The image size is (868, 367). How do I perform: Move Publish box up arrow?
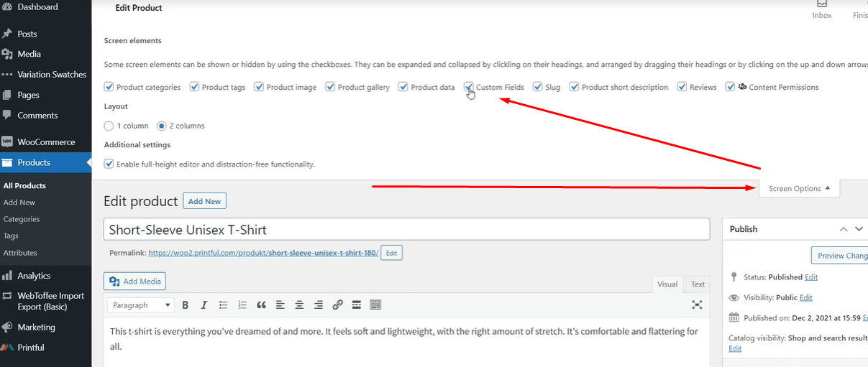coord(844,229)
